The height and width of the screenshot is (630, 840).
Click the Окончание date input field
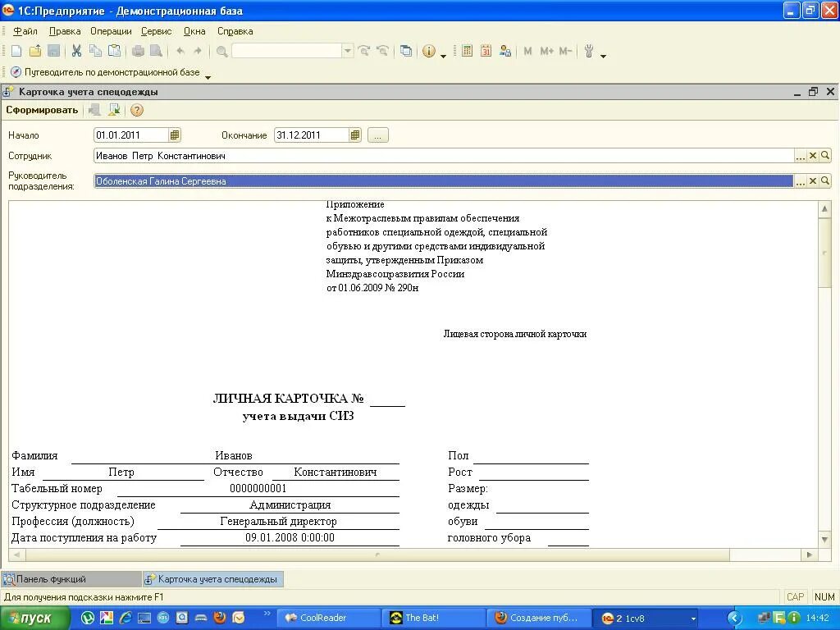coord(312,135)
